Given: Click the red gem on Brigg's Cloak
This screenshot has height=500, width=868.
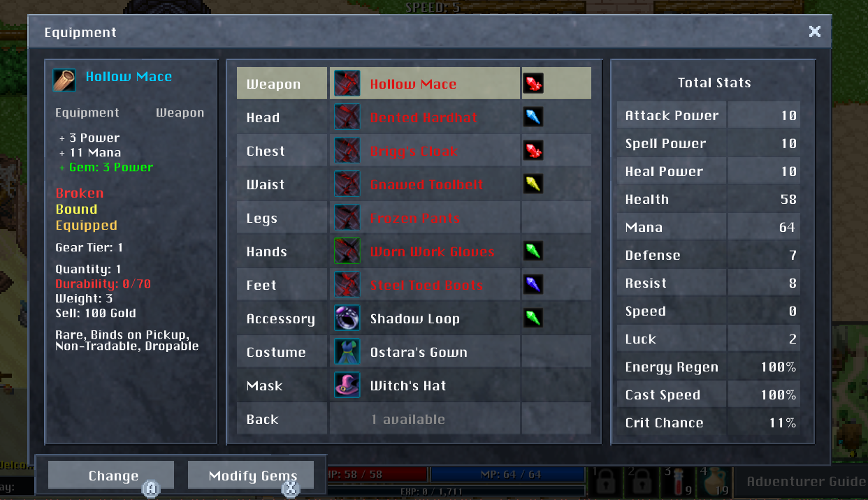Looking at the screenshot, I should 533,151.
